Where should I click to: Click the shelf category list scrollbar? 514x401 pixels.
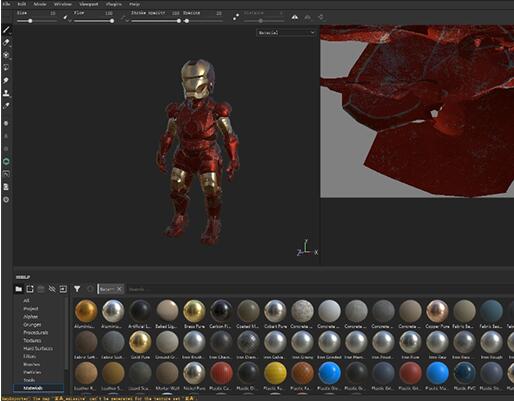(x=66, y=333)
